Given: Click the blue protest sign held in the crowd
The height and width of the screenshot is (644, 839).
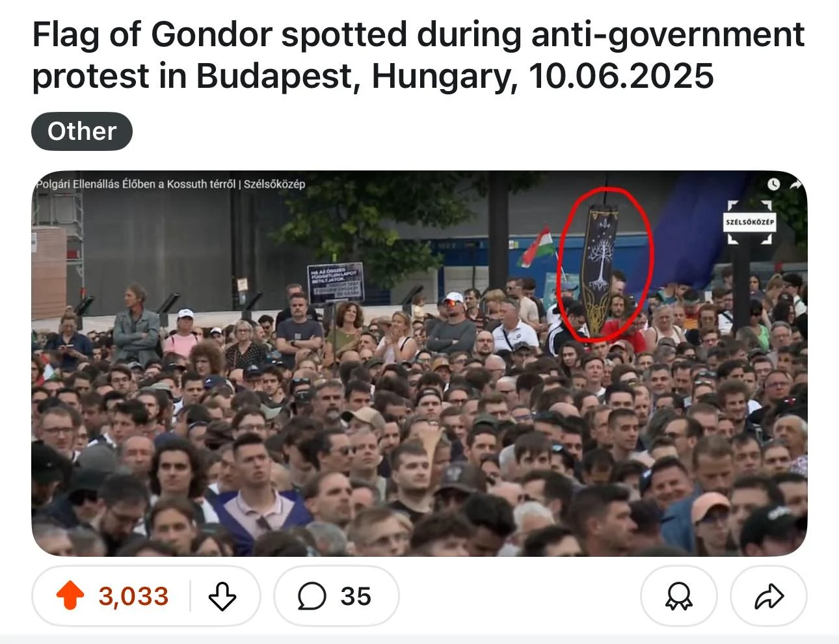Looking at the screenshot, I should (336, 282).
